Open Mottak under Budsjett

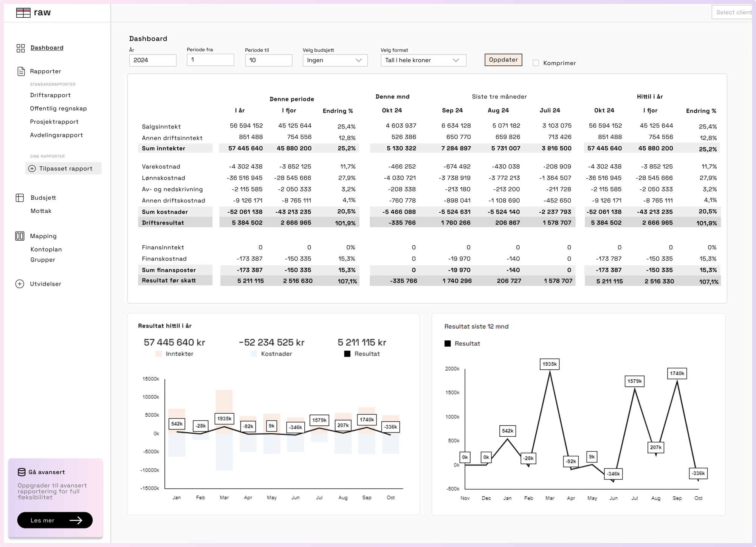pyautogui.click(x=41, y=211)
